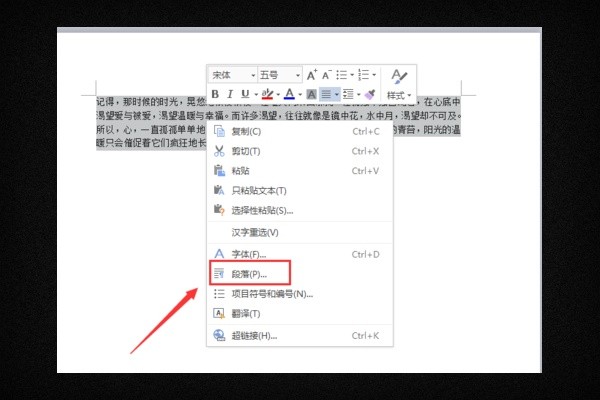The height and width of the screenshot is (400, 600).
Task: Choose 翻译(T) translate entry
Action: pyautogui.click(x=300, y=314)
